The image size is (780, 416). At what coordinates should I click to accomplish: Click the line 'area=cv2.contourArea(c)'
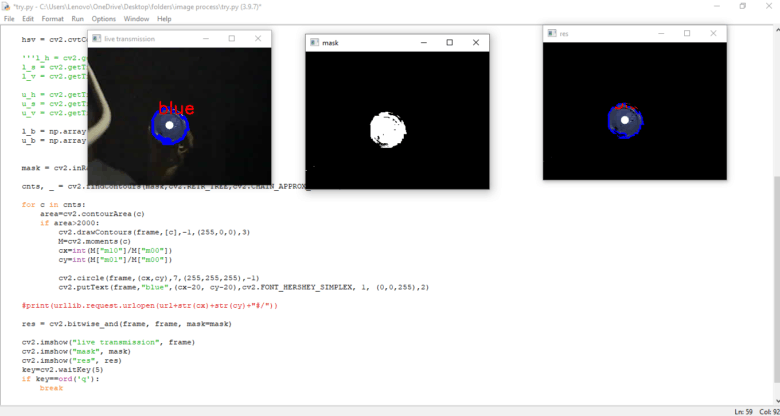[x=92, y=214]
